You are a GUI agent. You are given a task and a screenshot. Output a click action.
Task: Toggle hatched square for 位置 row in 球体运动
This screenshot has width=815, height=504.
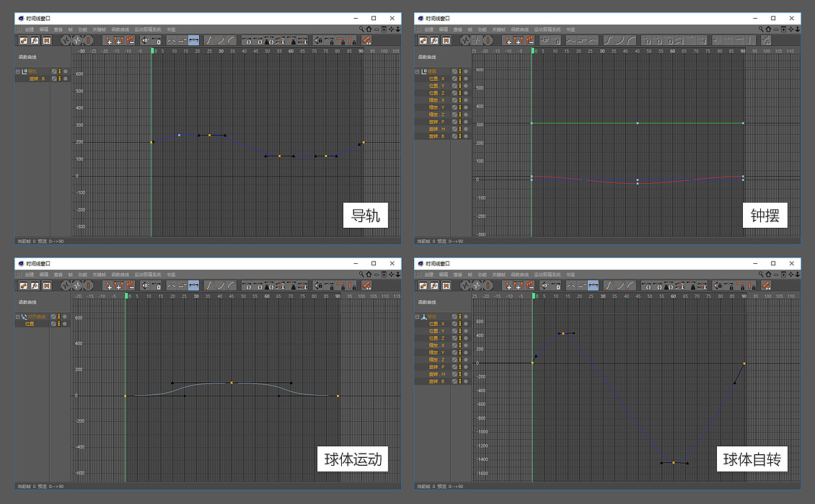[x=53, y=324]
